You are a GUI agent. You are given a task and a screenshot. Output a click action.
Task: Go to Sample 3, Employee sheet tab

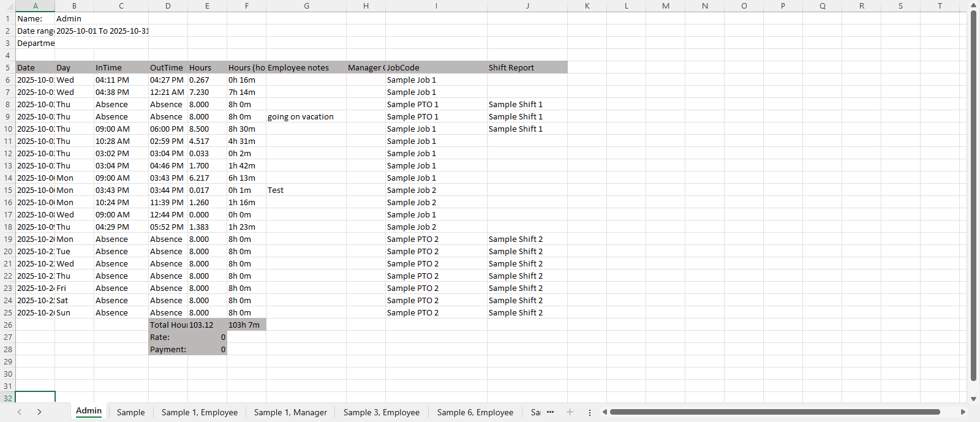[381, 412]
